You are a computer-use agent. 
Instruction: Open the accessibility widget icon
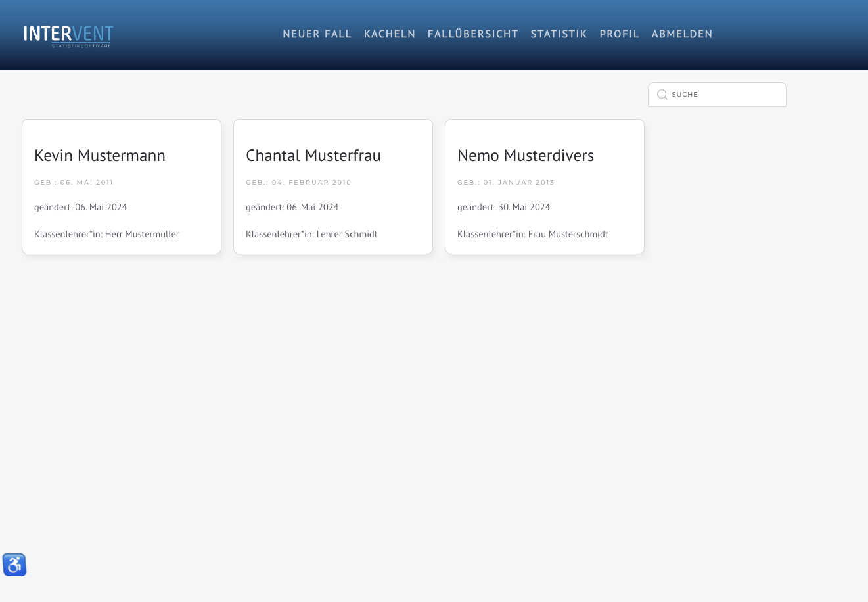(14, 565)
